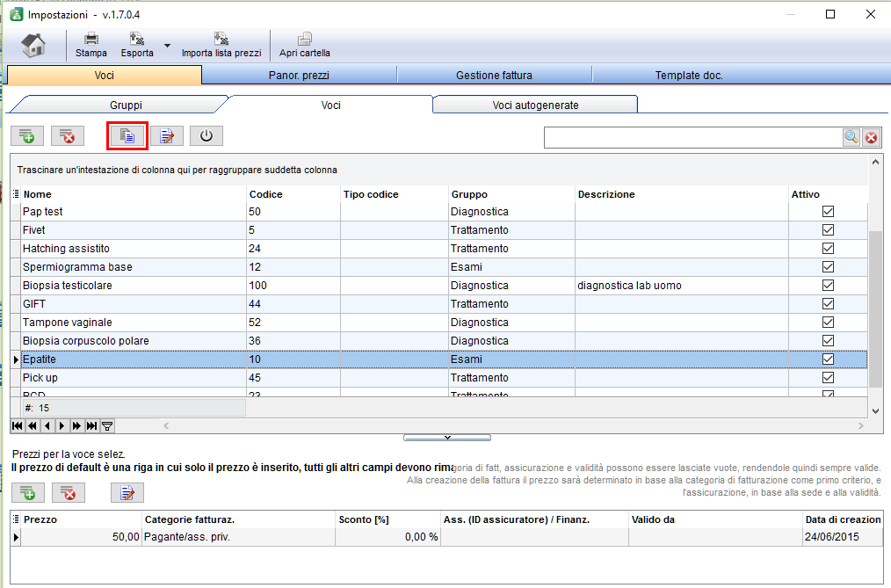Go to the Home screen icon
Image resolution: width=891 pixels, height=588 pixels.
33,46
